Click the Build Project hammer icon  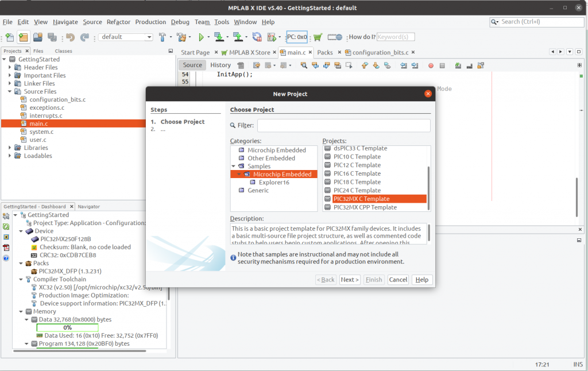[163, 37]
